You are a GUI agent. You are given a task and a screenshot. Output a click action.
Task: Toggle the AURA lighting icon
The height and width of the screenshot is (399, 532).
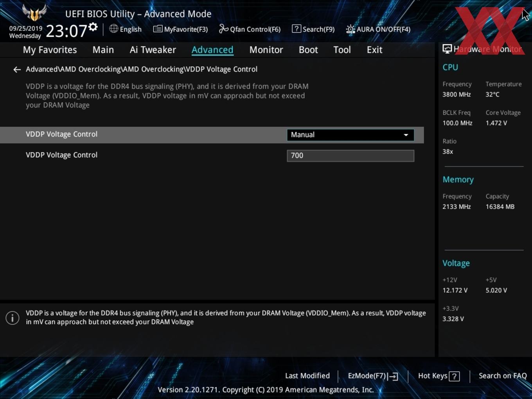coord(350,29)
